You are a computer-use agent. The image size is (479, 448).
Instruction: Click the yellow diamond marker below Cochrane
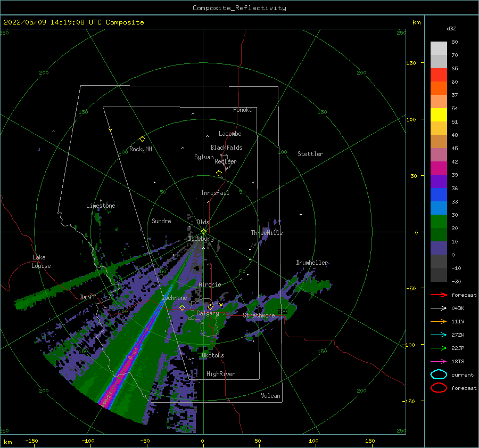(x=183, y=307)
